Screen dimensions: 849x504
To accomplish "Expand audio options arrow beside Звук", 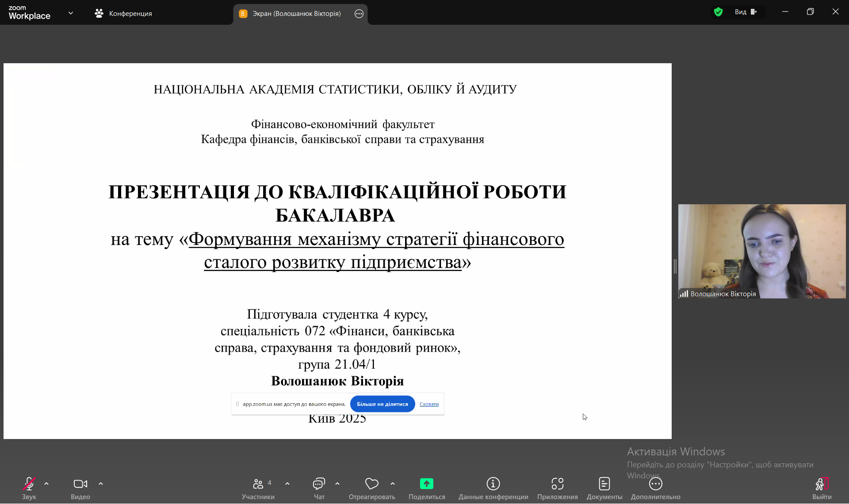I will [x=46, y=484].
